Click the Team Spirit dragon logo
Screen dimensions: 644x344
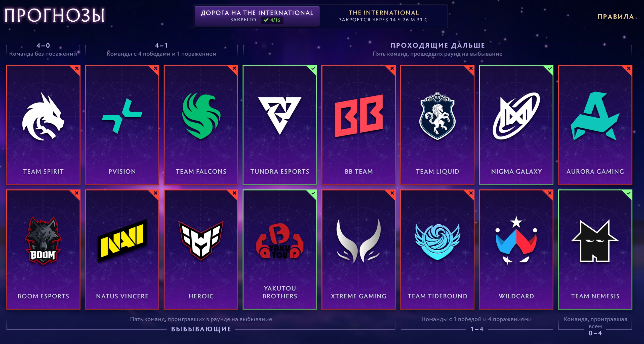coord(43,116)
